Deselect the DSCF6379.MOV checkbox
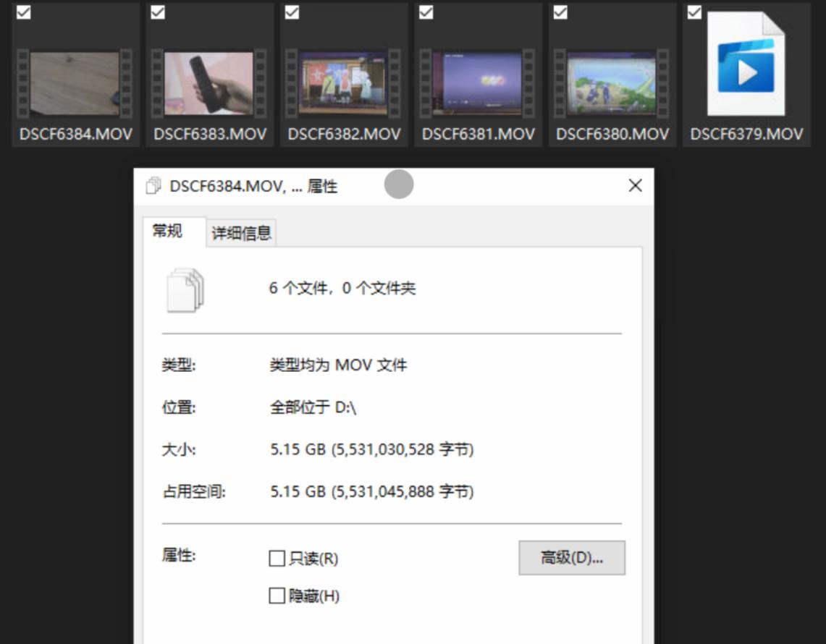 click(694, 12)
